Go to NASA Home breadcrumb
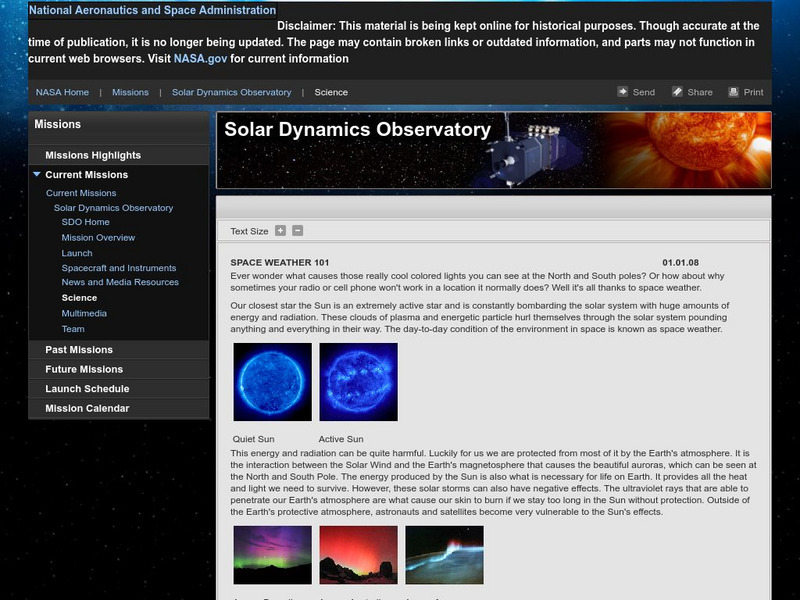The width and height of the screenshot is (800, 600). [x=62, y=92]
